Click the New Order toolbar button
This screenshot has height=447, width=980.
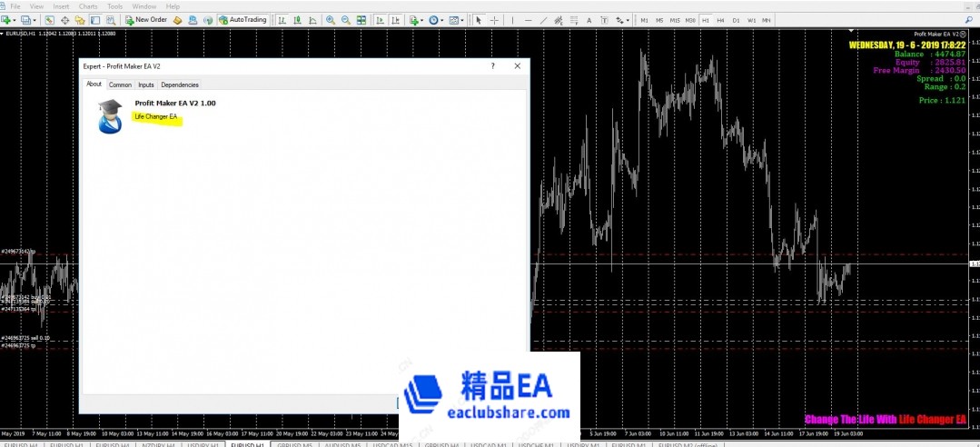(x=145, y=19)
